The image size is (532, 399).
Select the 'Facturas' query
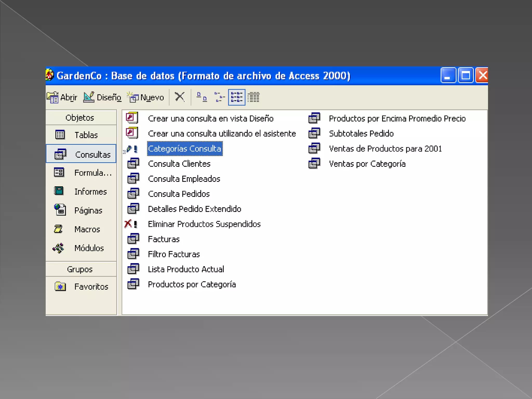coord(164,239)
